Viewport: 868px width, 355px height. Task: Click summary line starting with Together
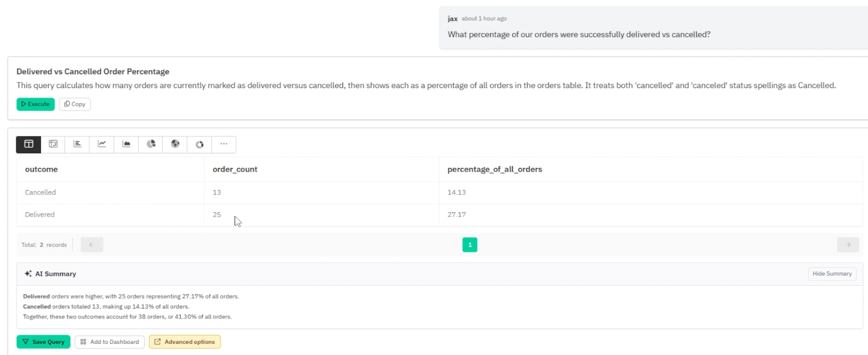point(127,317)
